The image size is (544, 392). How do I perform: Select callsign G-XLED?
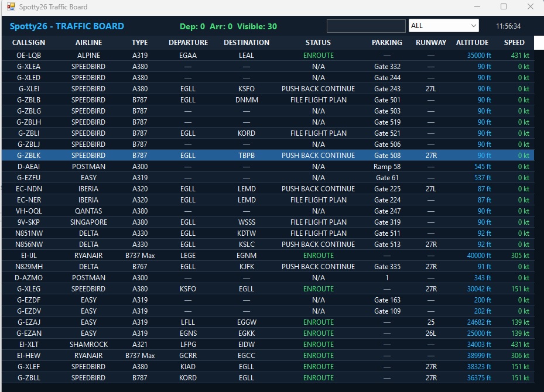pyautogui.click(x=29, y=78)
